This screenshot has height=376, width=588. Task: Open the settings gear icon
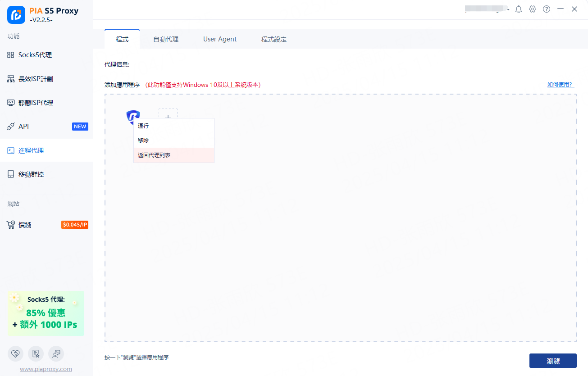533,9
